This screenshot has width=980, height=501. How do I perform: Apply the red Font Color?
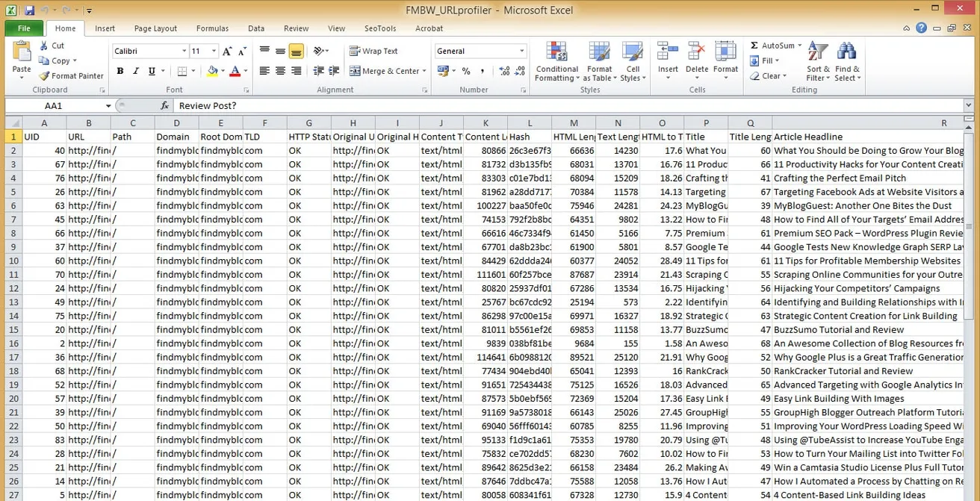pyautogui.click(x=235, y=71)
